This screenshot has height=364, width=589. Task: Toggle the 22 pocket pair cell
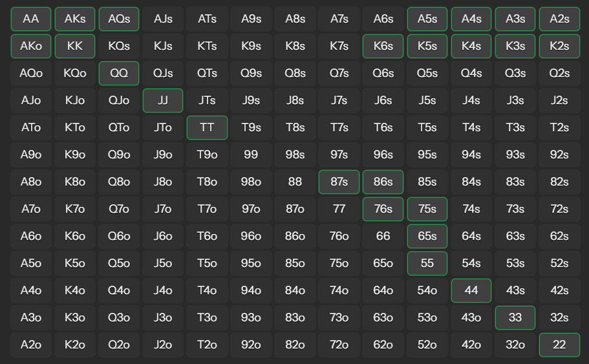559,345
